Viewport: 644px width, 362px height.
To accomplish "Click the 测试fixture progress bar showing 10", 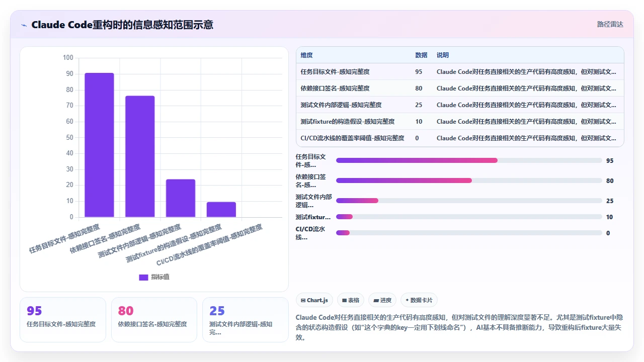I will (x=469, y=217).
